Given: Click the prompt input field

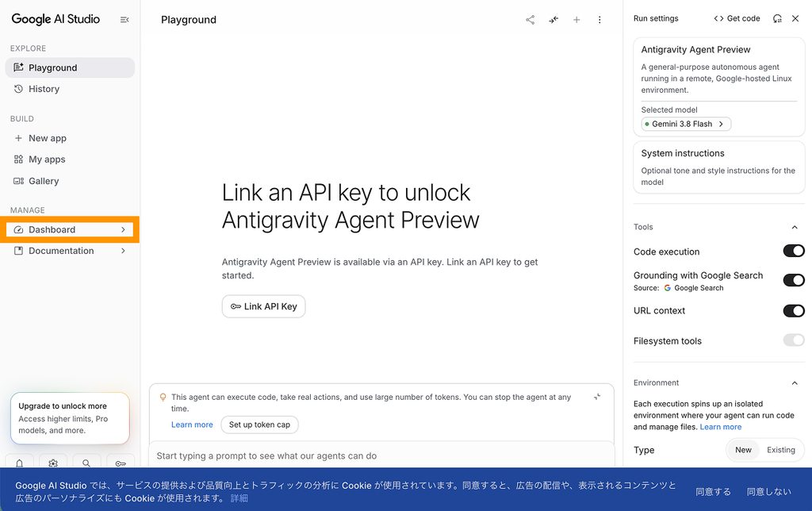Looking at the screenshot, I should click(x=381, y=455).
